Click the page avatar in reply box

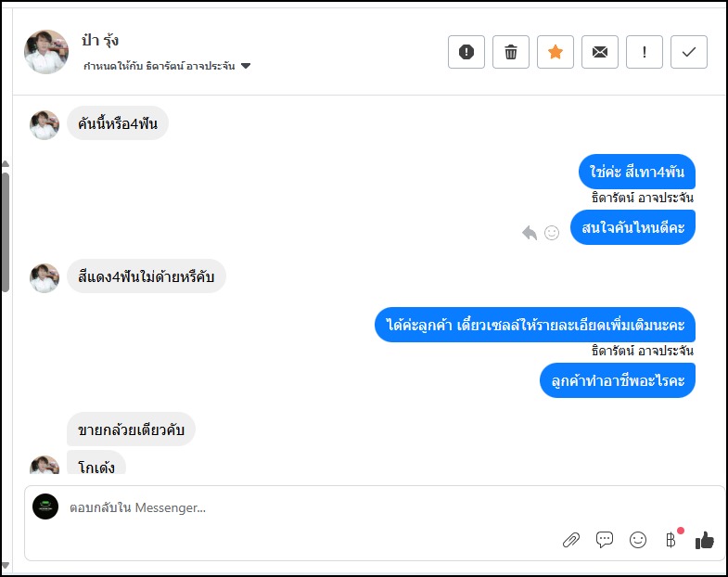[45, 506]
